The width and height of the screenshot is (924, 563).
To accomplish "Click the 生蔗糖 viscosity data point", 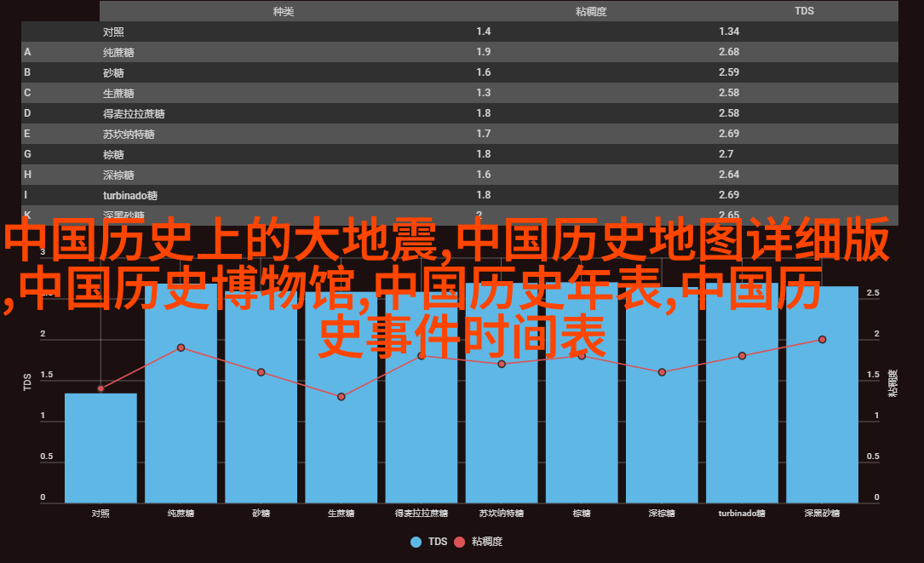I will (341, 397).
